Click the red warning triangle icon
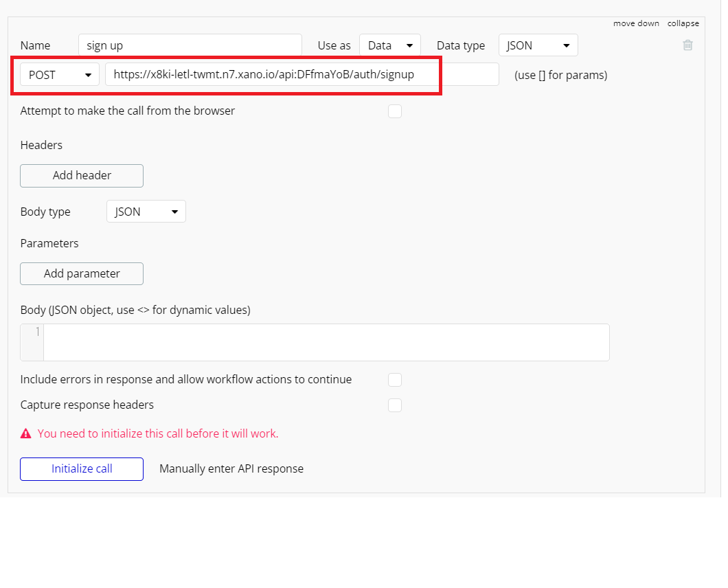The image size is (728, 588). [x=26, y=433]
